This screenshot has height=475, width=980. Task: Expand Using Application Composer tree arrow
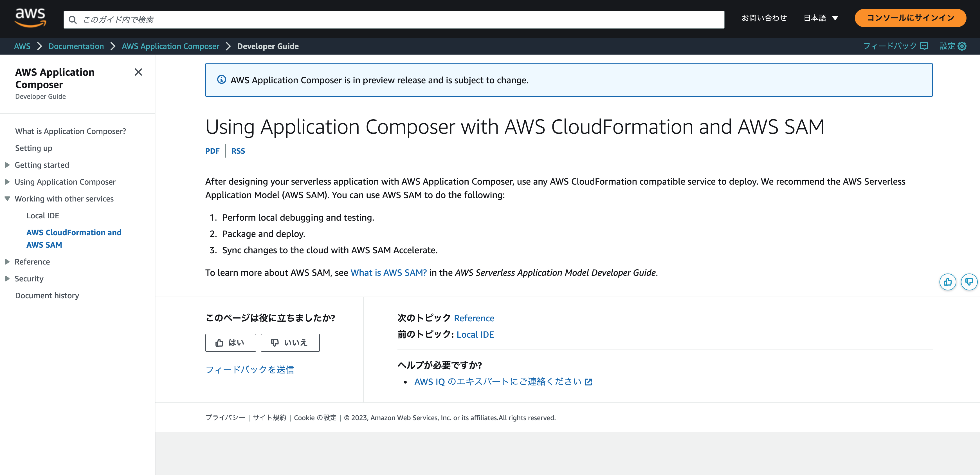[x=7, y=182]
